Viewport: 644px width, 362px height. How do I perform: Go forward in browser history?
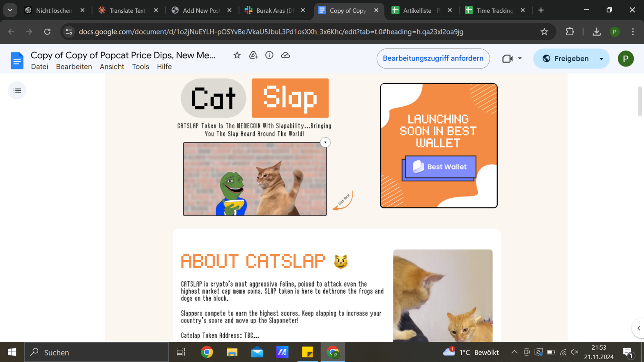click(x=29, y=32)
